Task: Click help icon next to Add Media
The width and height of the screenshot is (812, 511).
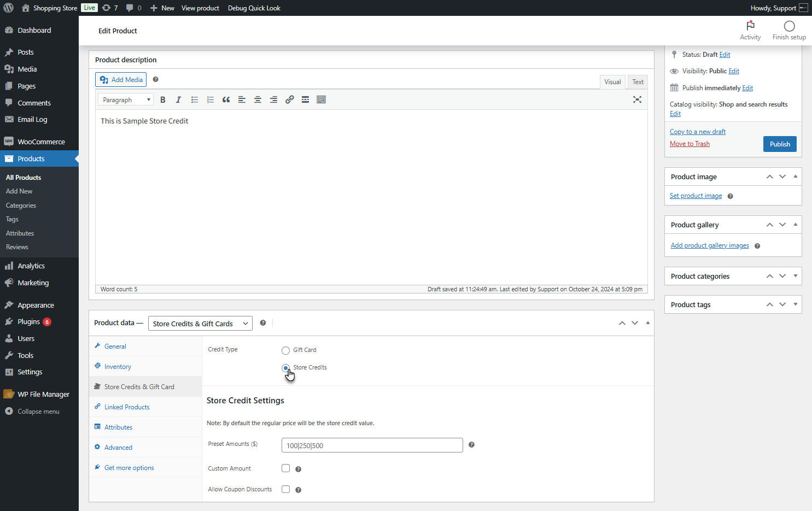Action: [155, 79]
